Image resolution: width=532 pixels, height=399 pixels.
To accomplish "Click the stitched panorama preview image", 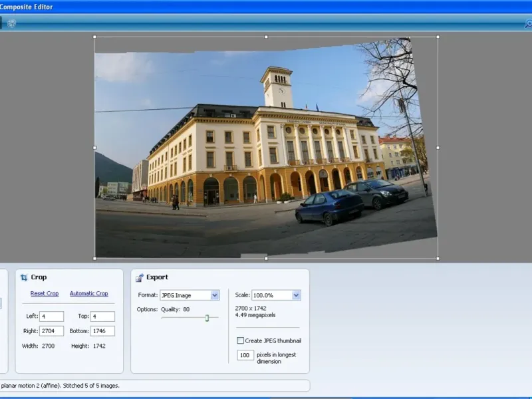I will [x=266, y=146].
